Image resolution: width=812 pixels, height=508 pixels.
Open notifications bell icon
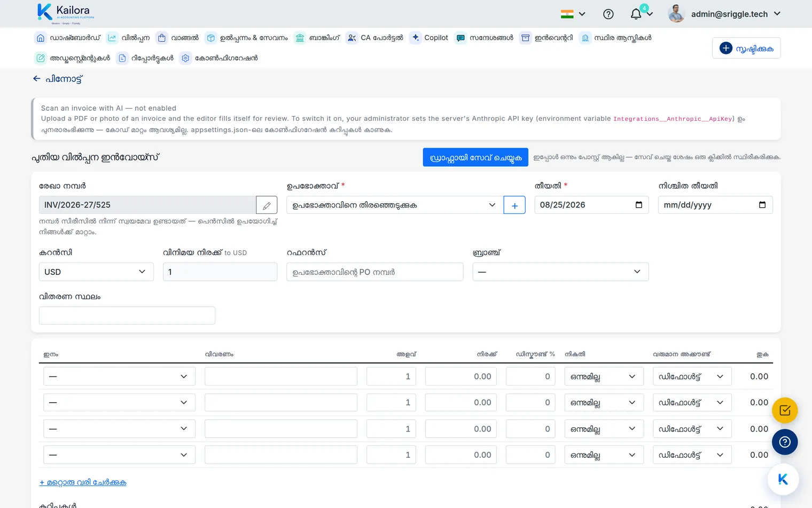point(636,14)
